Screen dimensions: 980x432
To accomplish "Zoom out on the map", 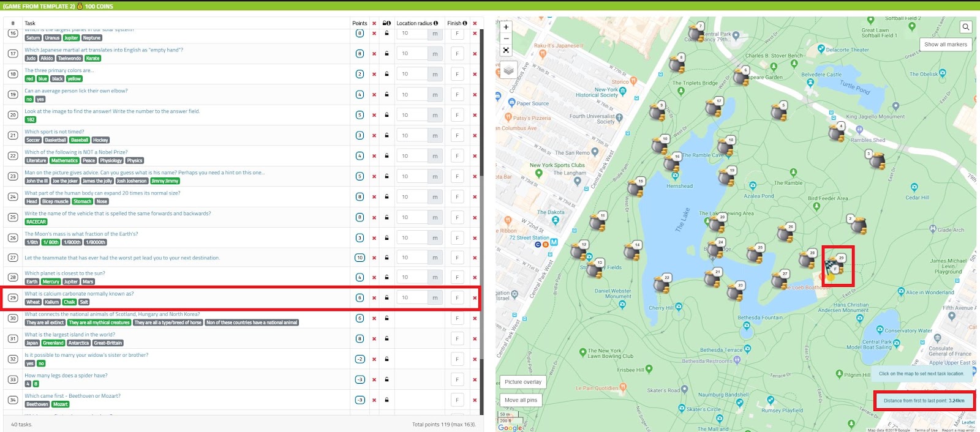I will pos(506,38).
